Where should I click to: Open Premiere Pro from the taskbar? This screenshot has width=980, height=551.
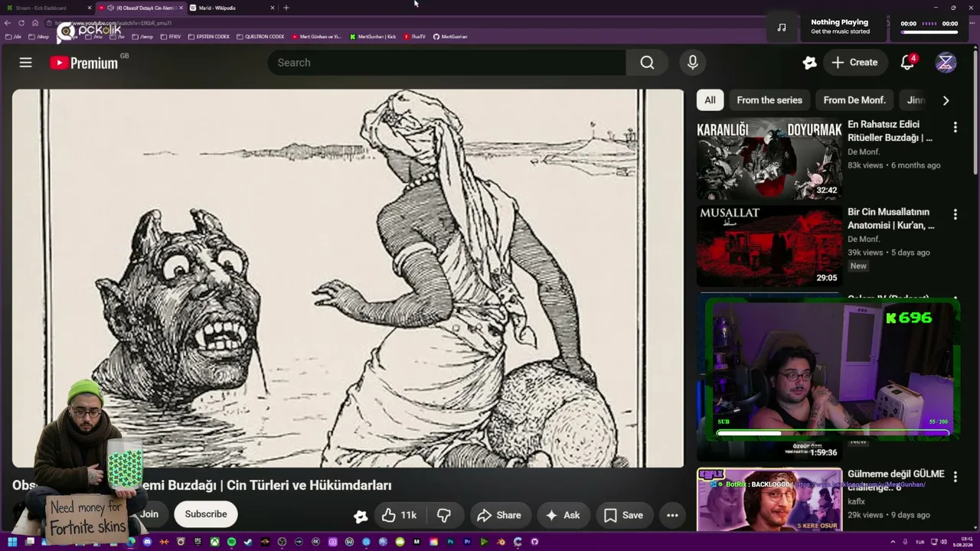(x=467, y=542)
